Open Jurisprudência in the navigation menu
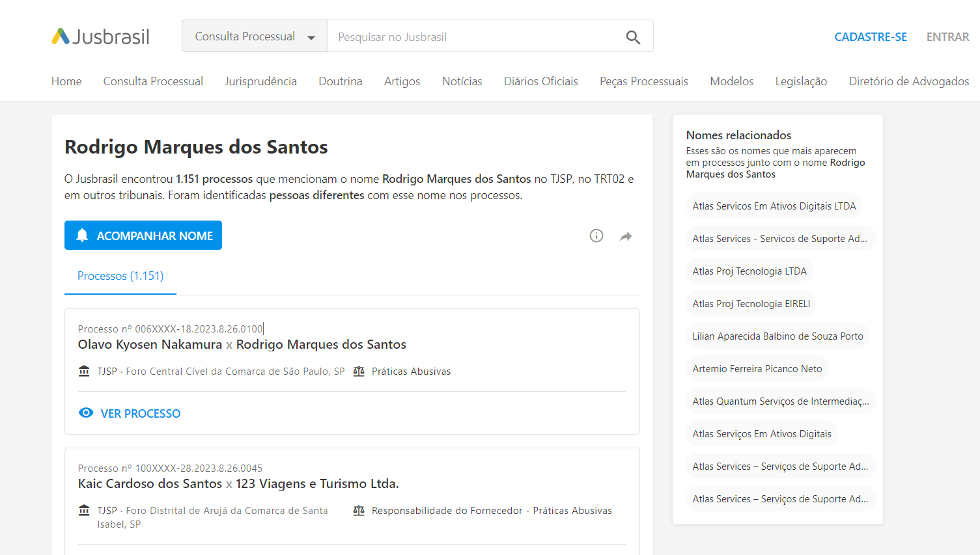Screen dimensions: 980x555 [x=260, y=81]
